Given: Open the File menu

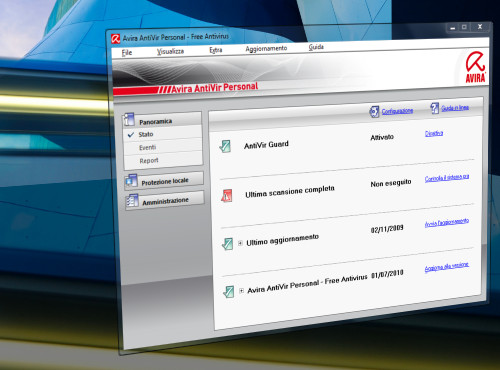Looking at the screenshot, I should coord(127,53).
